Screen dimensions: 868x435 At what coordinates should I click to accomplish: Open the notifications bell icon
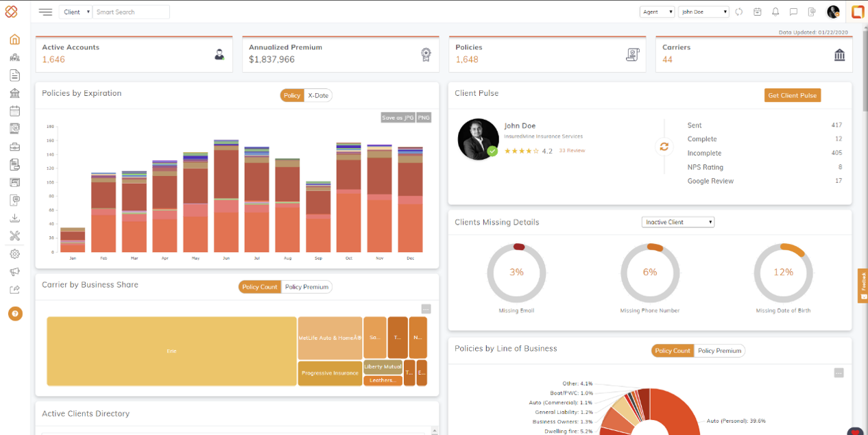pos(775,12)
